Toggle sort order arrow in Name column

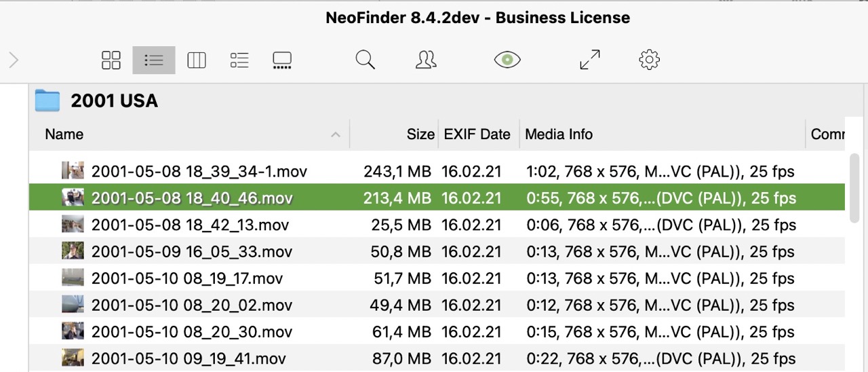[335, 135]
